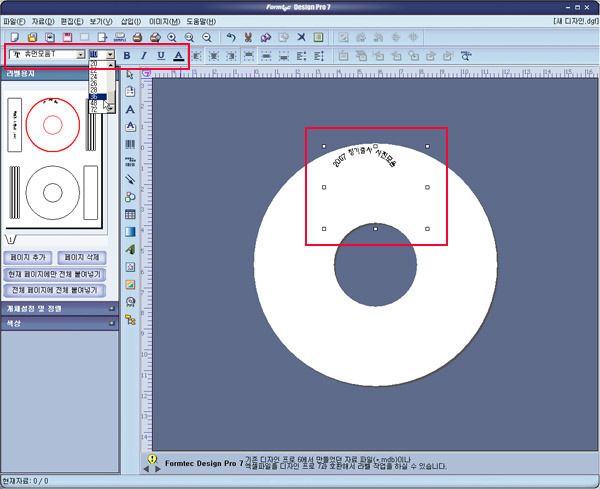Click the cut scissors icon
Viewport: 600px width, 489px height.
point(248,37)
